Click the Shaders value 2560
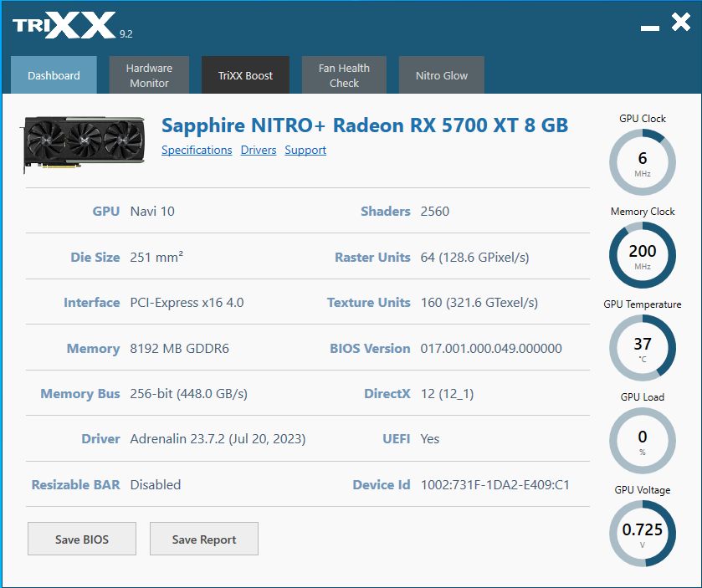 435,212
